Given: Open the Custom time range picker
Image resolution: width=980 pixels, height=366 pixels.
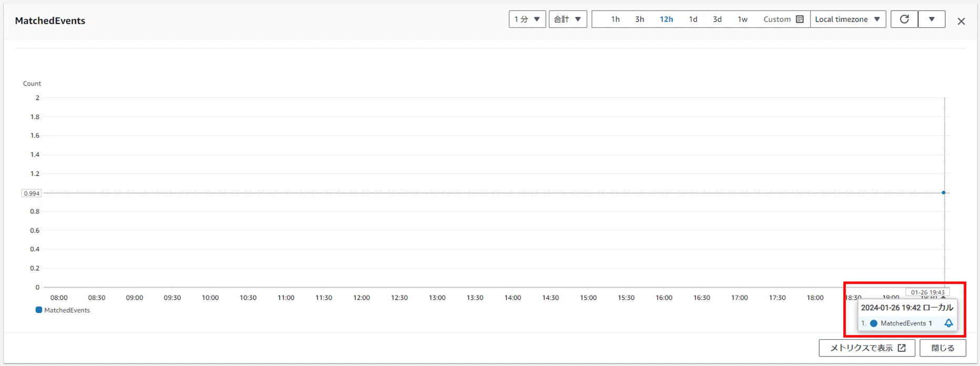Looking at the screenshot, I should point(783,19).
